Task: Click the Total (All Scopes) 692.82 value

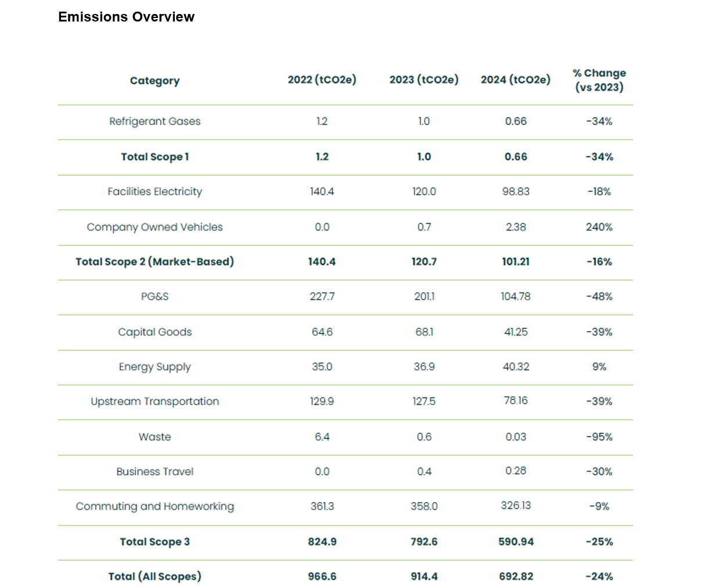Action: click(x=516, y=577)
